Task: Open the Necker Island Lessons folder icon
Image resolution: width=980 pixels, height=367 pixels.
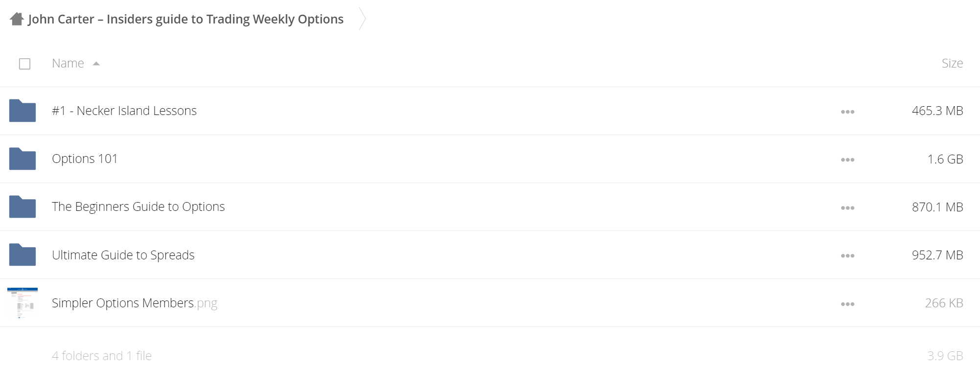Action: point(22,111)
